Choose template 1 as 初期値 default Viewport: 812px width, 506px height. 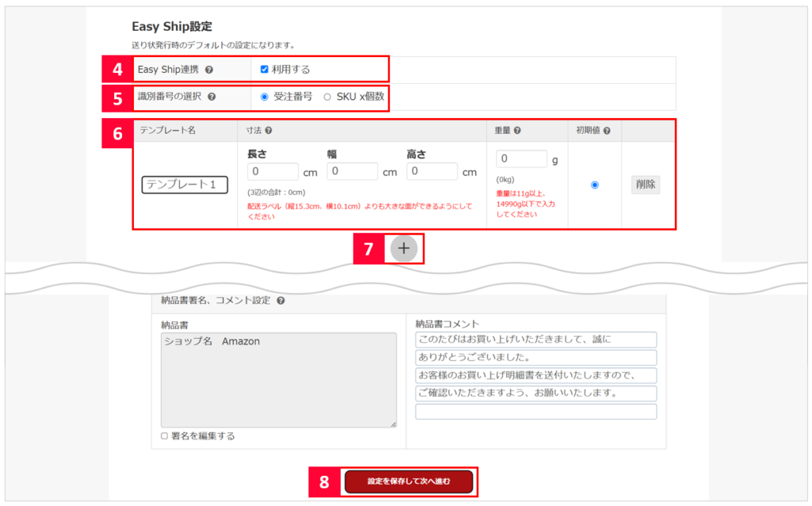(595, 185)
